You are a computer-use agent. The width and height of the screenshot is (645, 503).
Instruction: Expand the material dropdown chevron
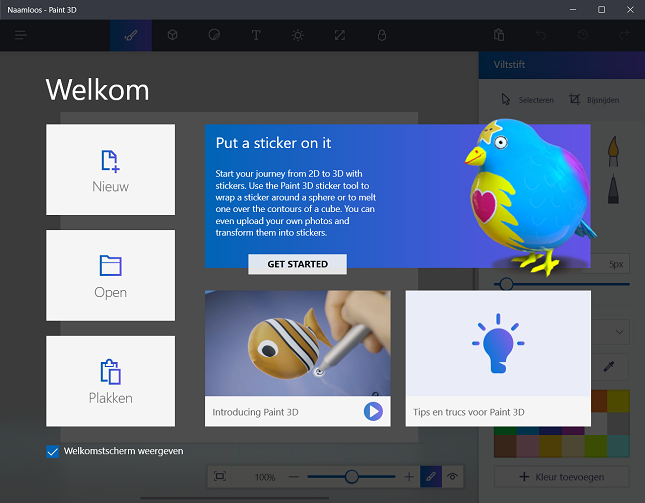click(619, 331)
